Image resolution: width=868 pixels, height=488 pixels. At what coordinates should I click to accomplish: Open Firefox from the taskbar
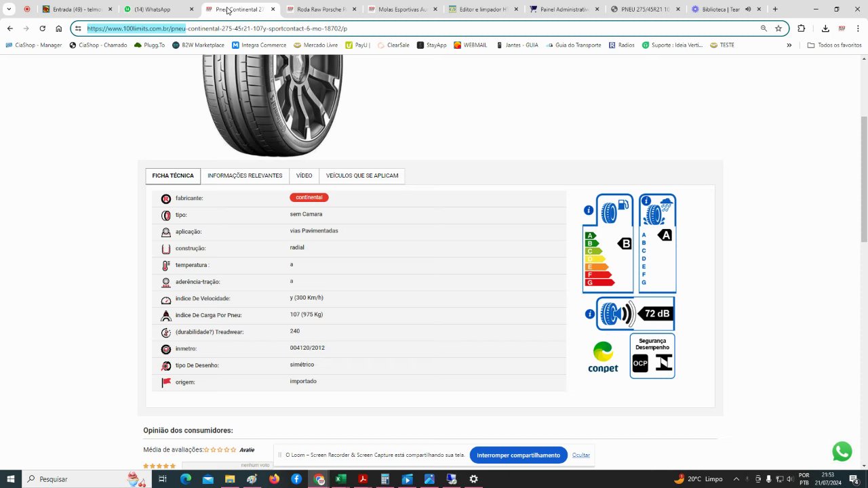tap(274, 479)
